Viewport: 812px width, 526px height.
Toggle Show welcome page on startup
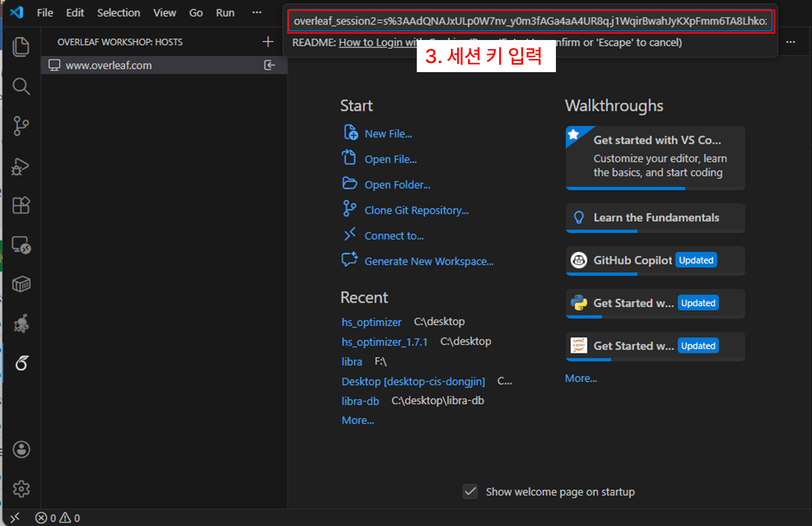pyautogui.click(x=470, y=492)
